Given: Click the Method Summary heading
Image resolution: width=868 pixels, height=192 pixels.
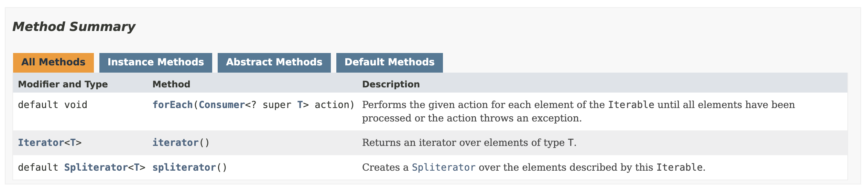Looking at the screenshot, I should [74, 27].
